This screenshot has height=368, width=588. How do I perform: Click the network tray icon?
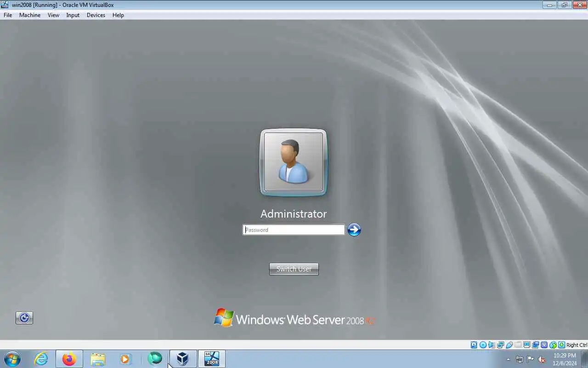pos(520,359)
